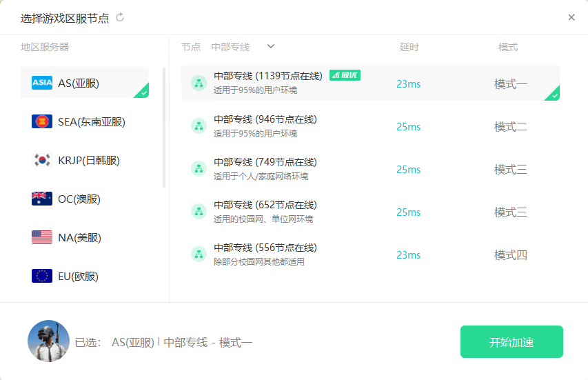Select the 652节点在线 campus network node
Screen dimensions: 588x380
(x=370, y=212)
